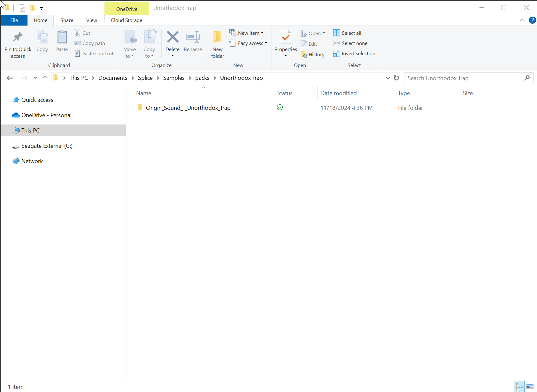The height and width of the screenshot is (392, 537).
Task: Click Pin to Quick access icon
Action: [x=18, y=38]
